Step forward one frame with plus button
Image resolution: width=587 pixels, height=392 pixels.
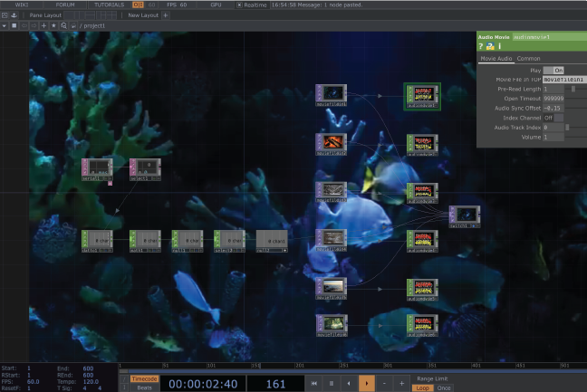point(401,383)
